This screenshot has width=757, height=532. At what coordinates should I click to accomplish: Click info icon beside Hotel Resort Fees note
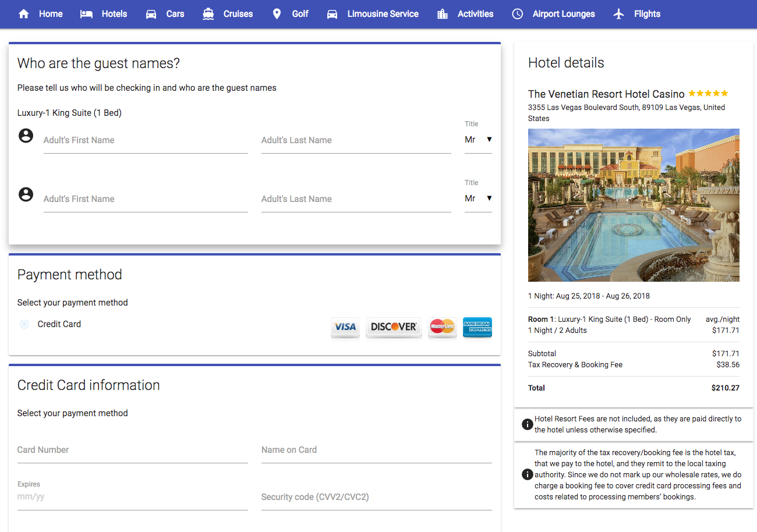527,424
